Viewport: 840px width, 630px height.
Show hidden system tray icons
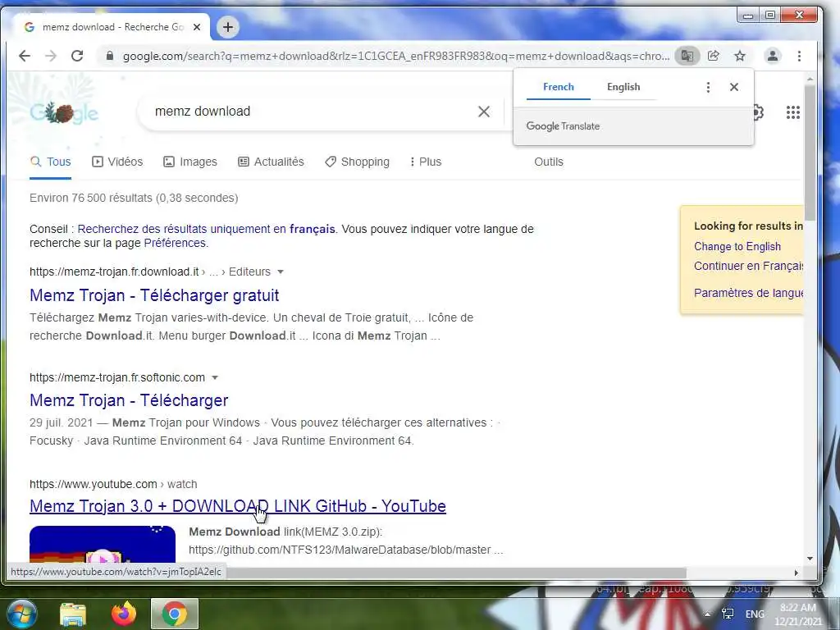[707, 614]
